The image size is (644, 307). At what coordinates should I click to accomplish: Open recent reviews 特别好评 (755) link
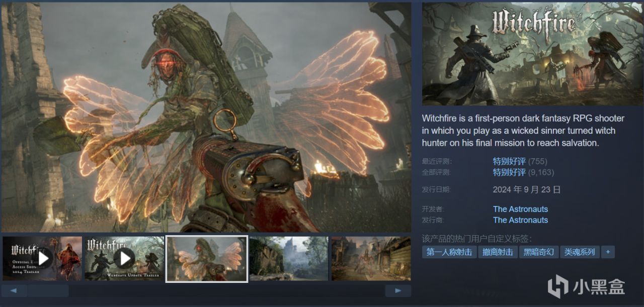coord(520,161)
